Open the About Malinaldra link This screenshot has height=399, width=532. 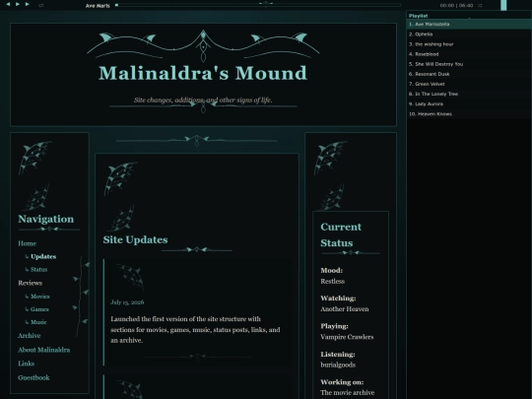coord(43,350)
